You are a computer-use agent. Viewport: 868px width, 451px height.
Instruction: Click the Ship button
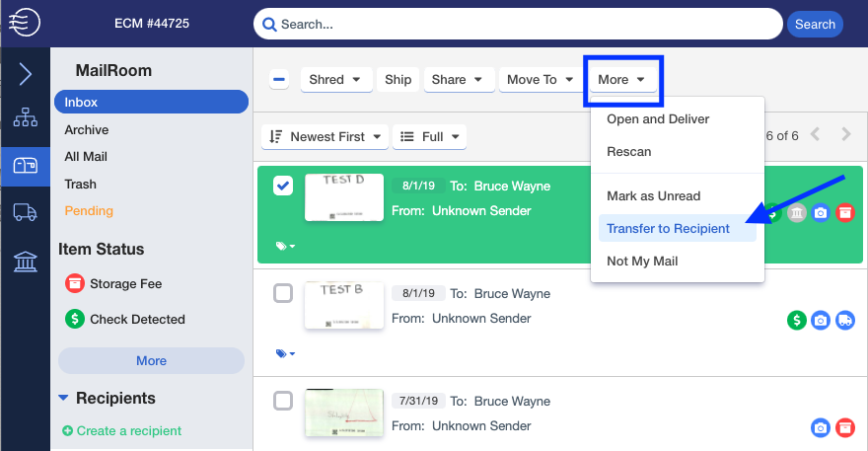(x=398, y=80)
